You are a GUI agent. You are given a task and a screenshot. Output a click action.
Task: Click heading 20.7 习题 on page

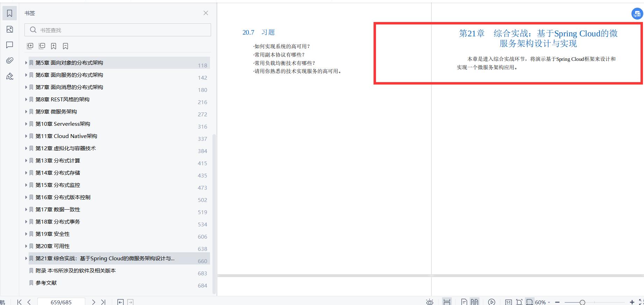coord(259,32)
